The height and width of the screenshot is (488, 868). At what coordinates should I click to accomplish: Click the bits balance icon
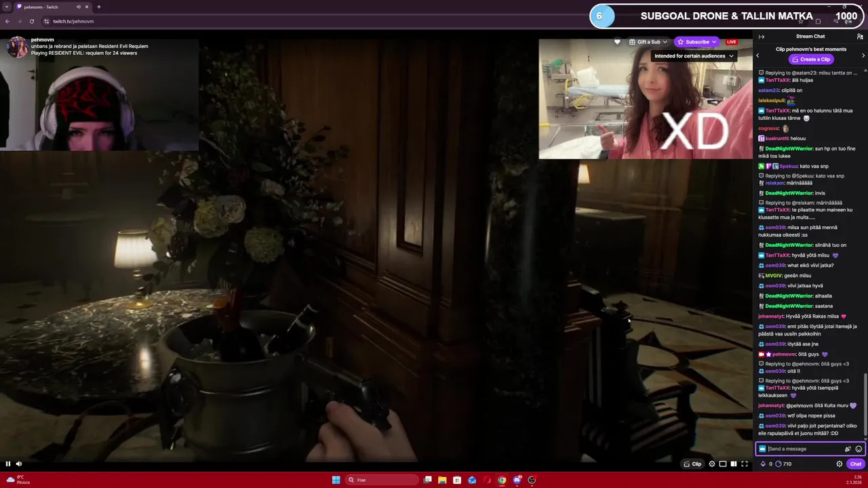coord(763,464)
